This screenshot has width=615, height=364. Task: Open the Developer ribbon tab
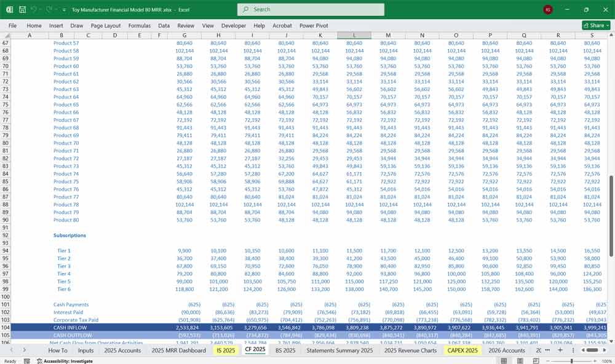pyautogui.click(x=233, y=25)
